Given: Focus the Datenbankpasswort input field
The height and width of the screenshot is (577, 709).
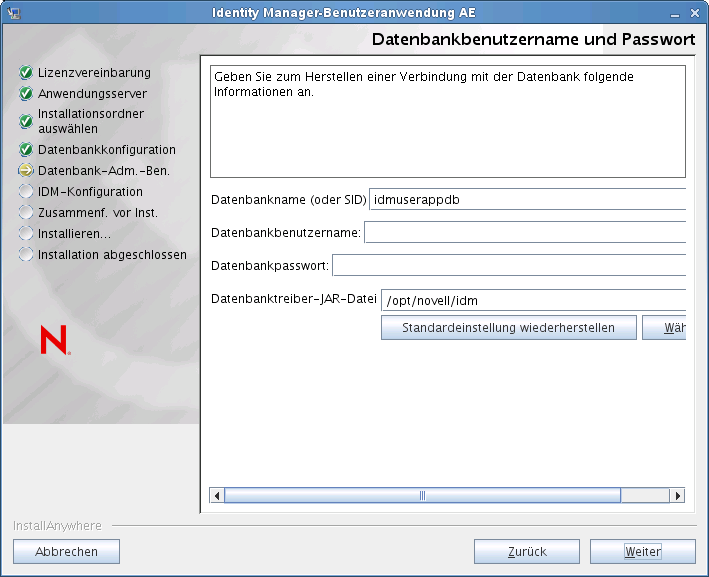Looking at the screenshot, I should click(x=509, y=265).
